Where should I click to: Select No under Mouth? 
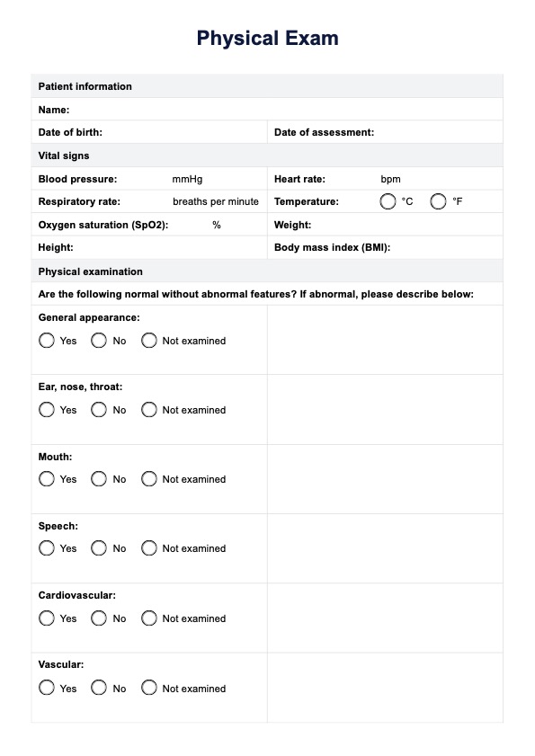click(98, 479)
